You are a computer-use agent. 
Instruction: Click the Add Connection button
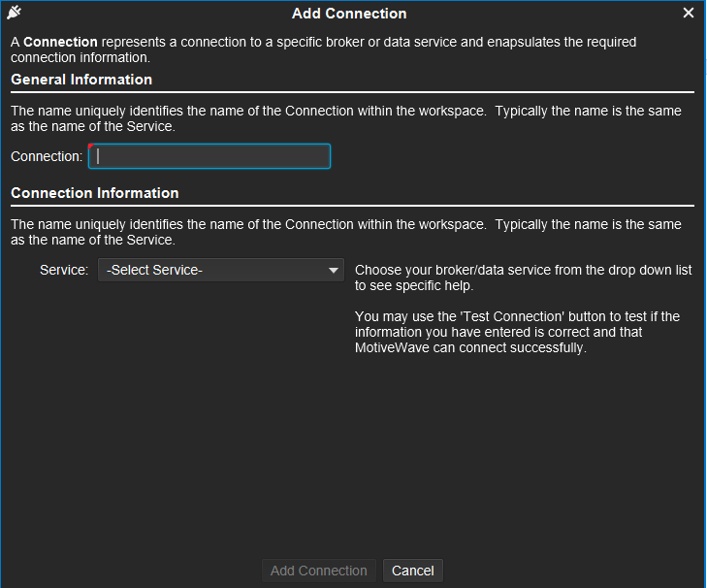tap(319, 571)
